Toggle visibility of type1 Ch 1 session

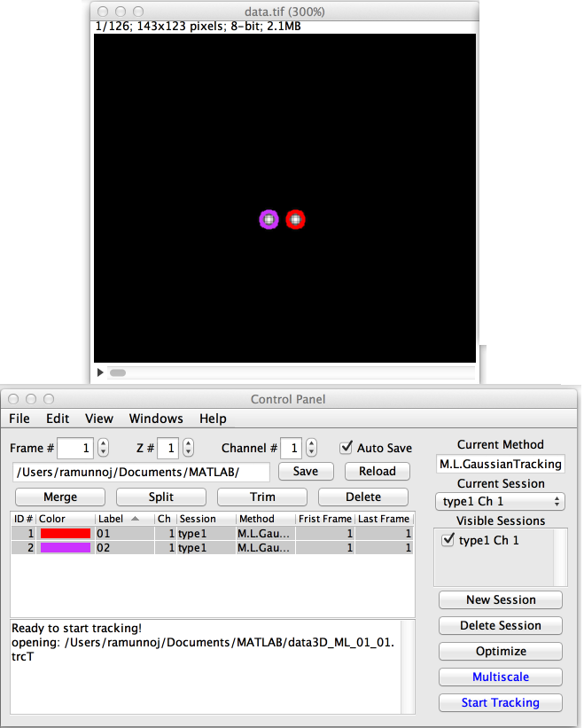448,539
